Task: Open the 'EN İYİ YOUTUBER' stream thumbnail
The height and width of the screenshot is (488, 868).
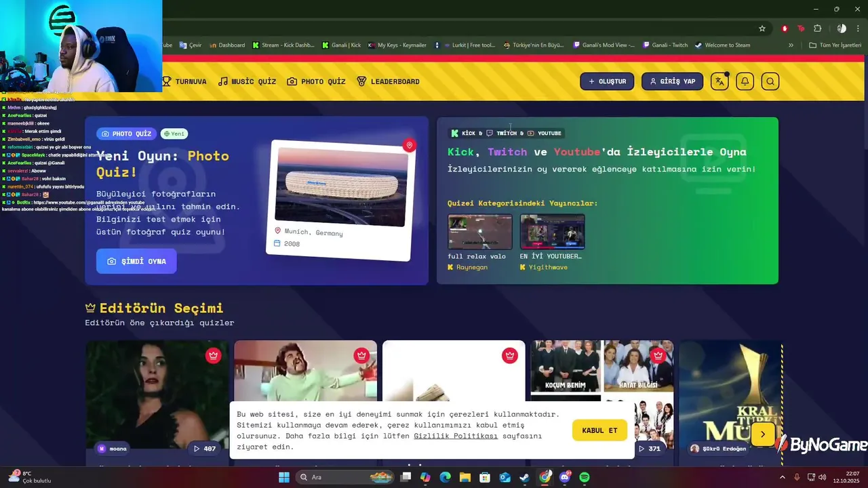Action: 552,232
